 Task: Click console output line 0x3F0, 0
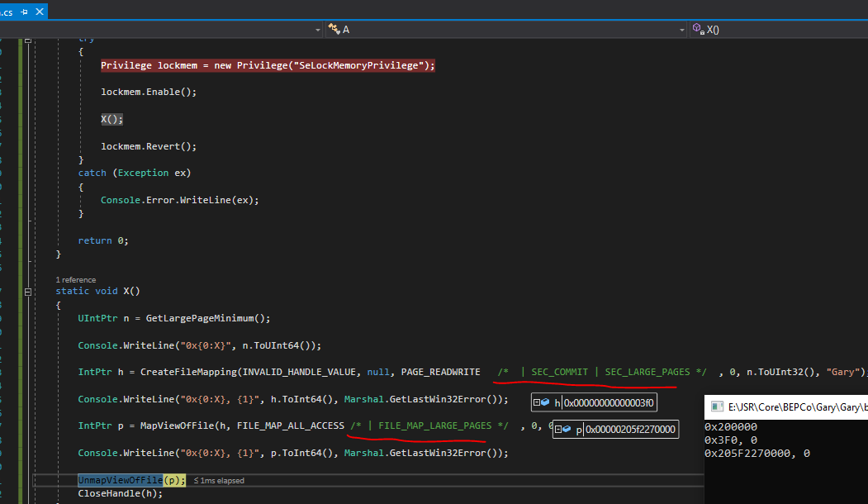point(731,440)
